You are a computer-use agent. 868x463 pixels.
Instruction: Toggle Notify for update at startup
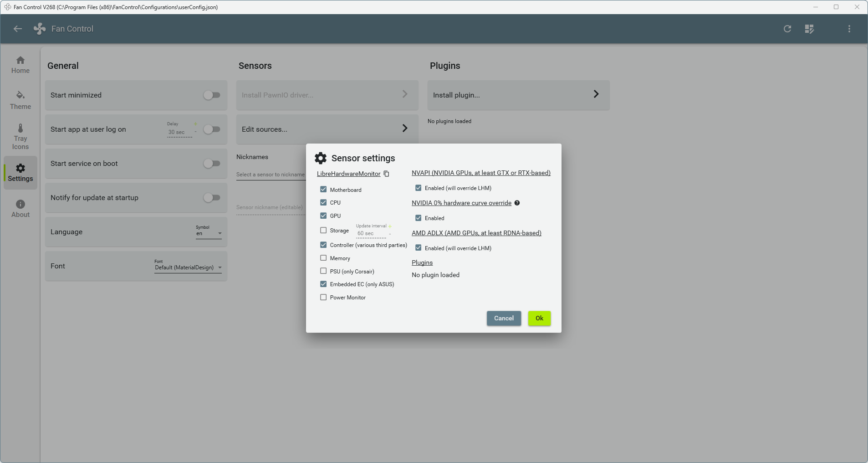(212, 198)
